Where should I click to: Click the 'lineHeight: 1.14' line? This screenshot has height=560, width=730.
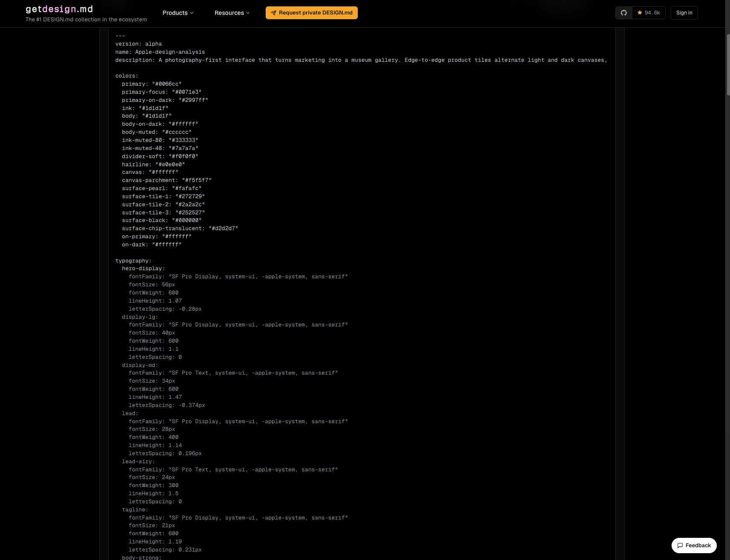point(155,445)
